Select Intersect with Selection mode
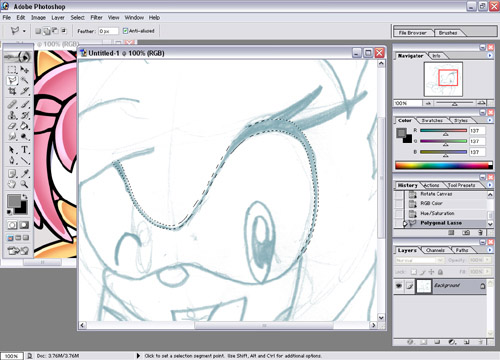 (63, 31)
